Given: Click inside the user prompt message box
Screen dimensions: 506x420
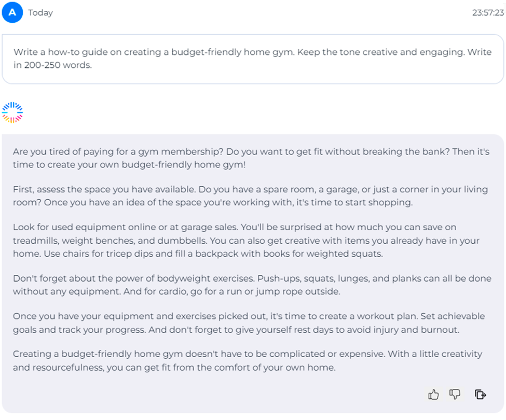Looking at the screenshot, I should point(253,59).
